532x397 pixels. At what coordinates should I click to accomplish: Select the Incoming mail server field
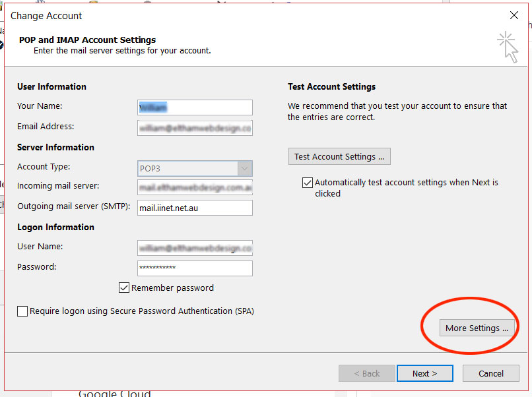[x=195, y=188]
